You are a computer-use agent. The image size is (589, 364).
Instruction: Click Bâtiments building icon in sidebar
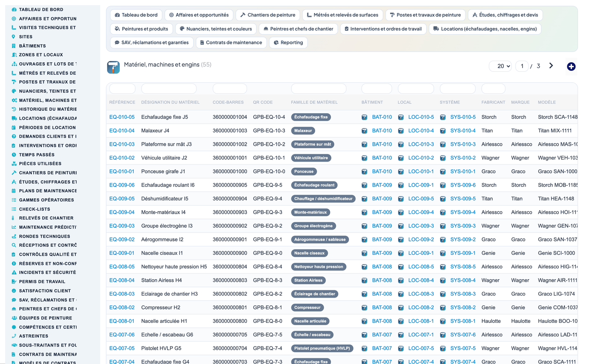click(x=14, y=46)
